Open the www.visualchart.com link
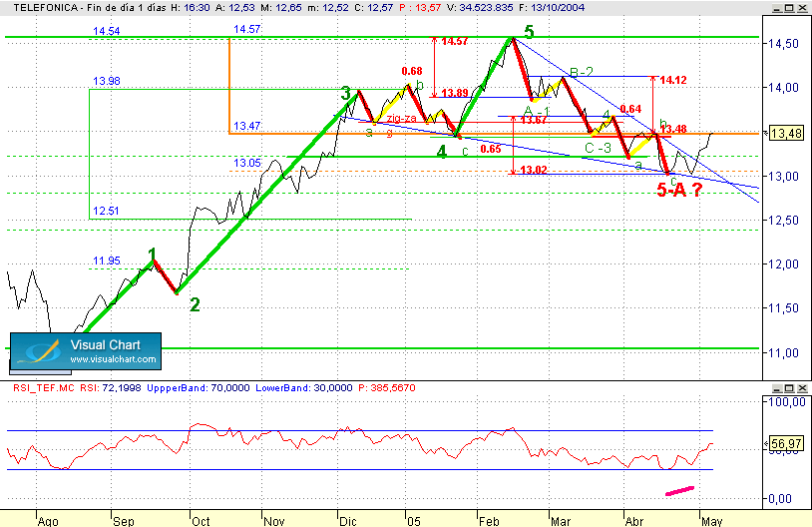The width and height of the screenshot is (812, 527). pyautogui.click(x=113, y=359)
